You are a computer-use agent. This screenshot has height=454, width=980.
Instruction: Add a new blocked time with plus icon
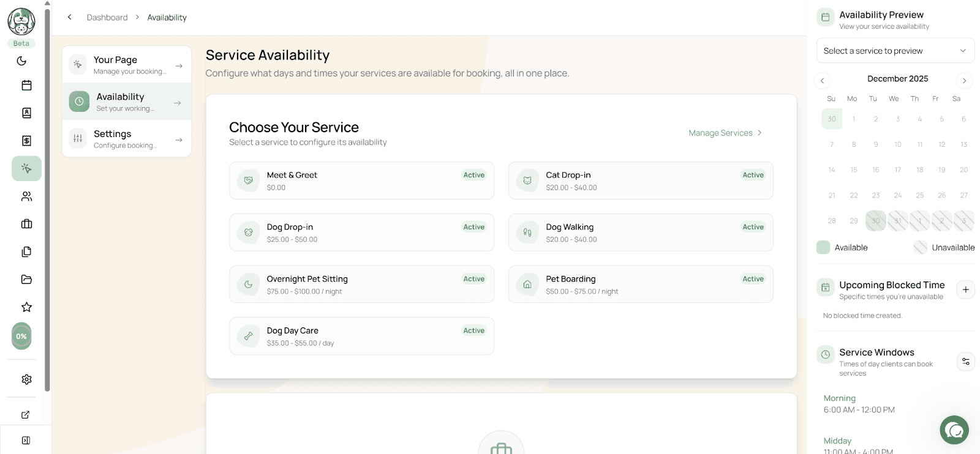[x=965, y=289]
